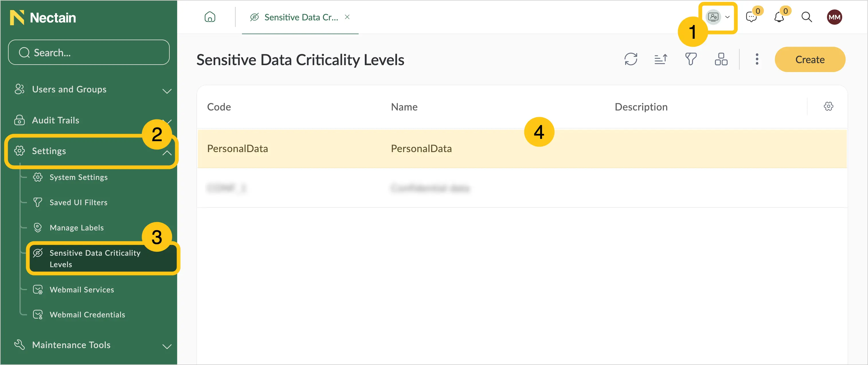868x365 pixels.
Task: Expand the Maintenance Tools chevron
Action: pyautogui.click(x=167, y=346)
